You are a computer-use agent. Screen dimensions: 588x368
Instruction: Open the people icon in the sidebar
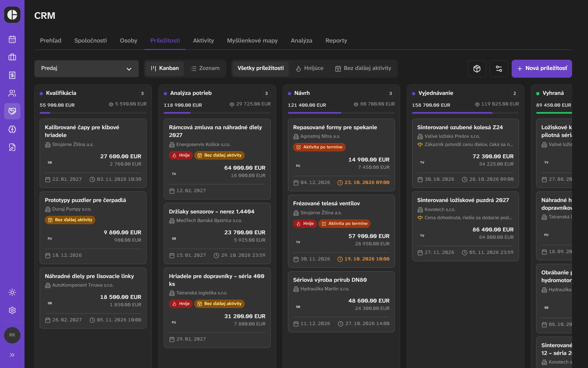(x=12, y=93)
